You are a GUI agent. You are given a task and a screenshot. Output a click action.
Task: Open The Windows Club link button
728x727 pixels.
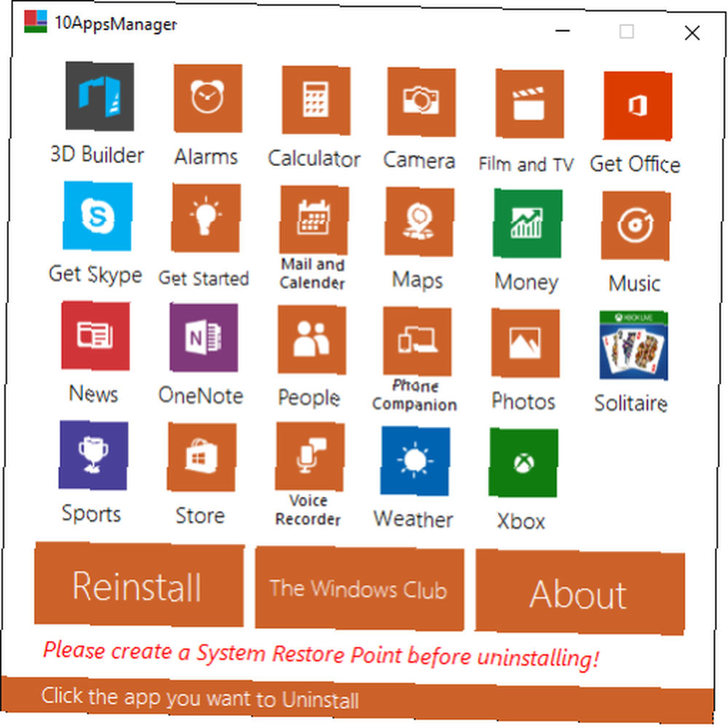360,589
